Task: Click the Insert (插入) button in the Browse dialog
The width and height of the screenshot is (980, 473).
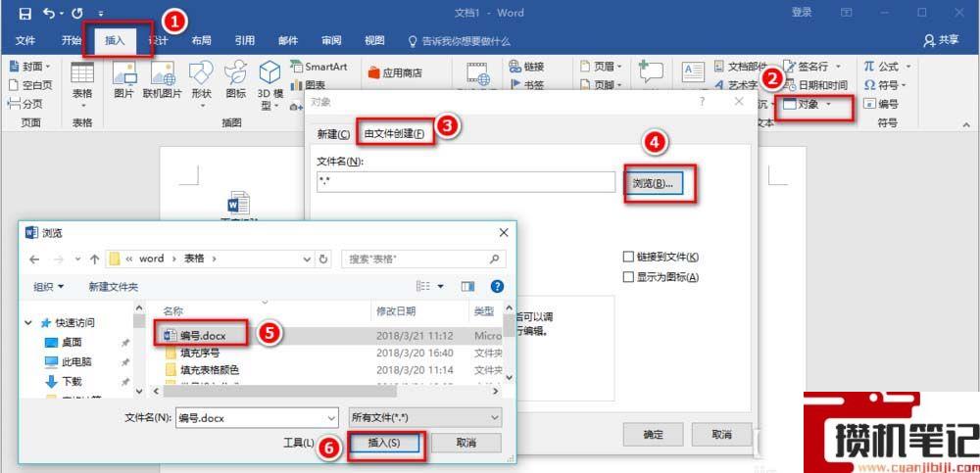Action: 384,443
